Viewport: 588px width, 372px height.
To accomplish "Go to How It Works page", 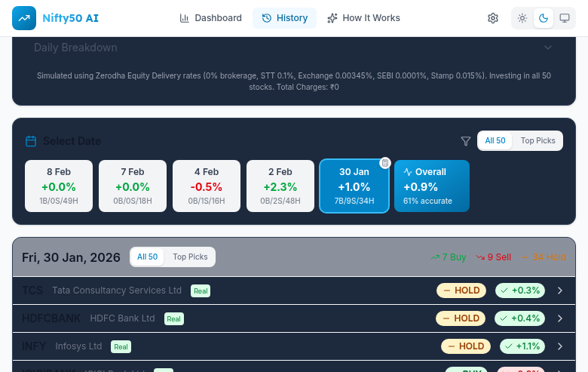I will coord(363,18).
